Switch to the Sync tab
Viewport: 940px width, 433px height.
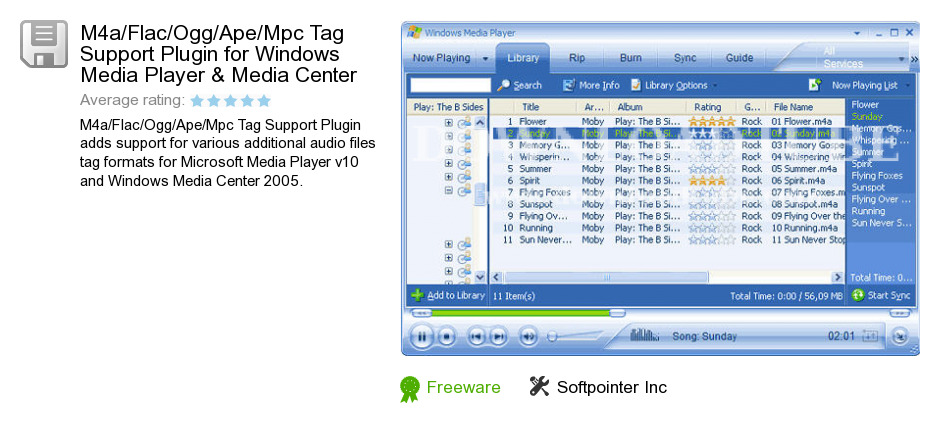point(685,58)
